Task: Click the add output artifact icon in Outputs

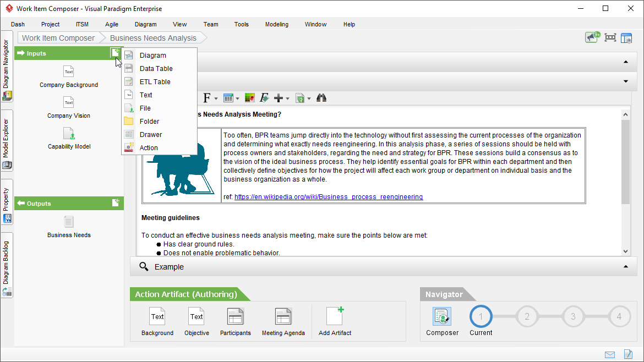Action: (x=116, y=203)
